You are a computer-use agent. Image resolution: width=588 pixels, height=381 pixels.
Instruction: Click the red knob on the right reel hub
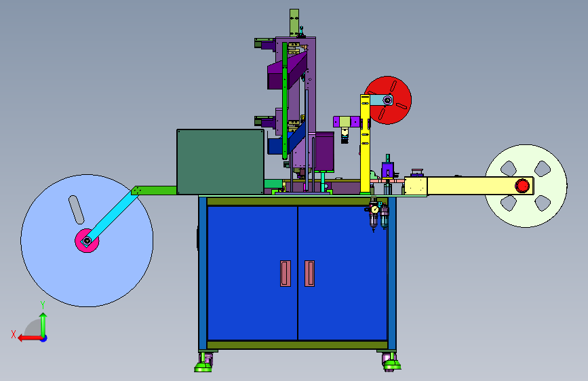pyautogui.click(x=522, y=186)
